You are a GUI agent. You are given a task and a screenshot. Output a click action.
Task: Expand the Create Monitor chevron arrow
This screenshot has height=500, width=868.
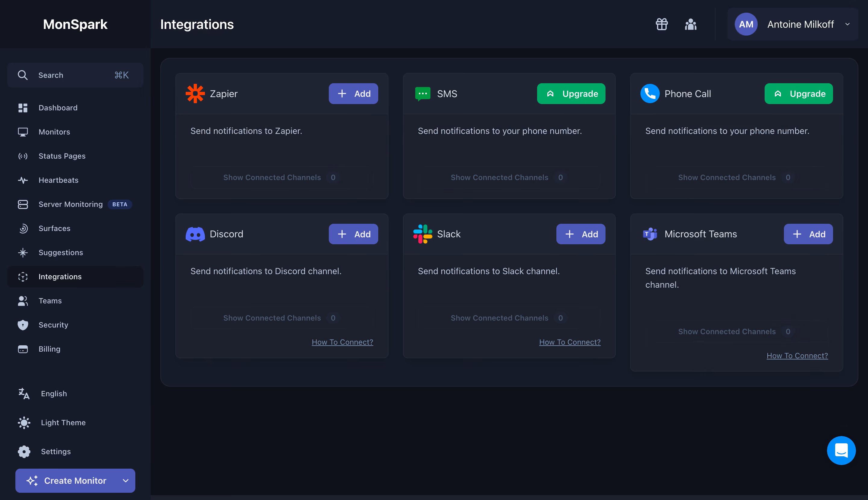click(126, 481)
